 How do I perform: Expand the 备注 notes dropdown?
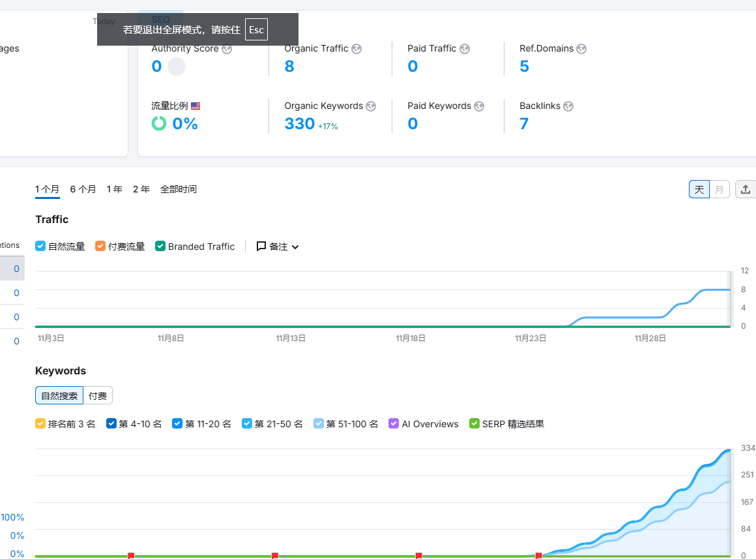[x=278, y=247]
